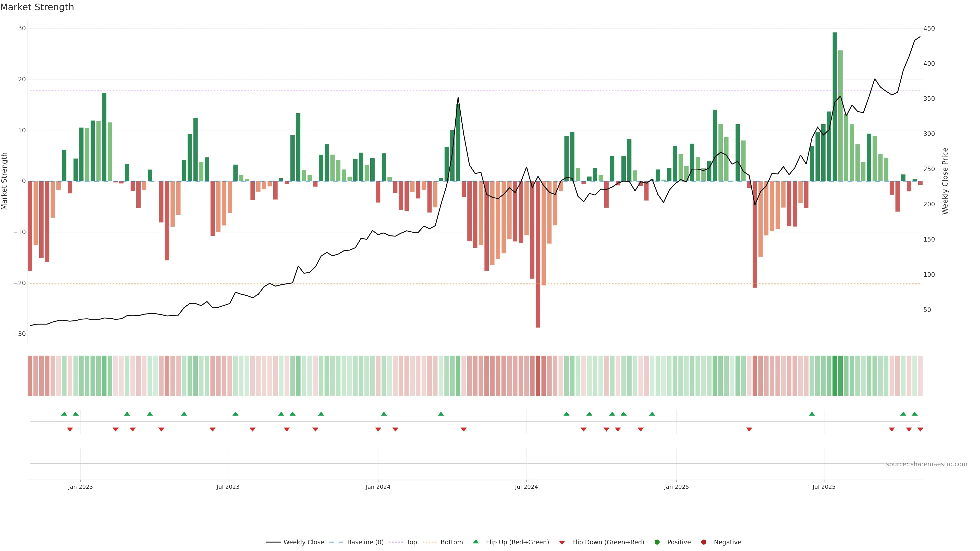
Task: Click the source: sharemaestro.com text
Action: click(926, 464)
